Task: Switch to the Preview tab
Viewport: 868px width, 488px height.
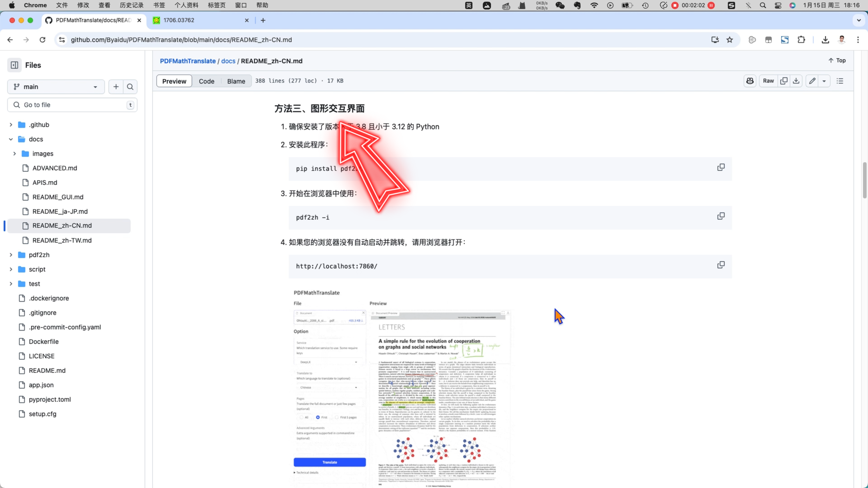Action: (x=174, y=81)
